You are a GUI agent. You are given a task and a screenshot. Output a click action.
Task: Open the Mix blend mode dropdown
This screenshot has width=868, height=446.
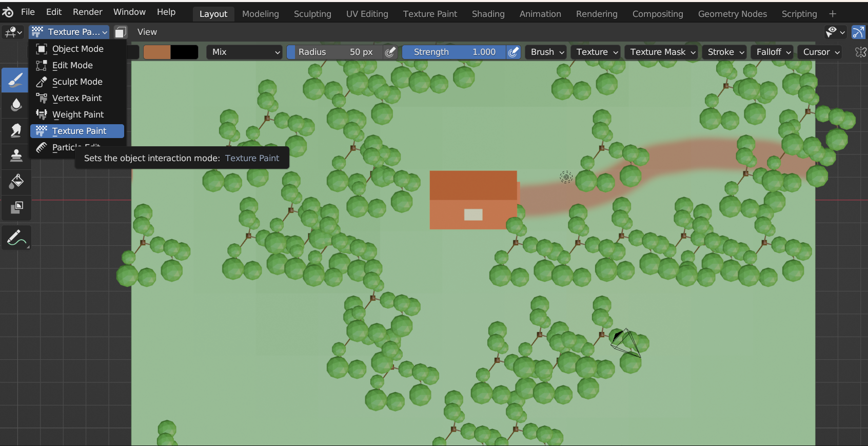click(244, 52)
